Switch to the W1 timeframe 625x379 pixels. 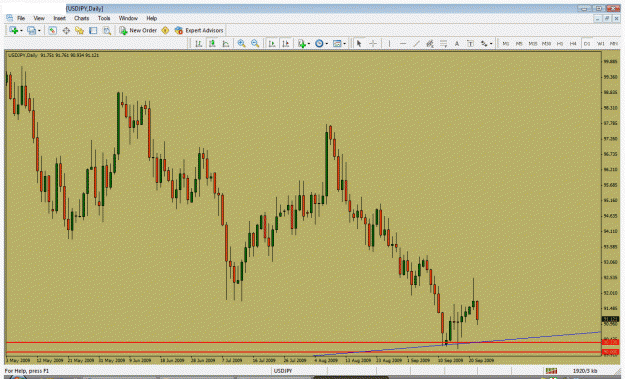click(x=600, y=44)
